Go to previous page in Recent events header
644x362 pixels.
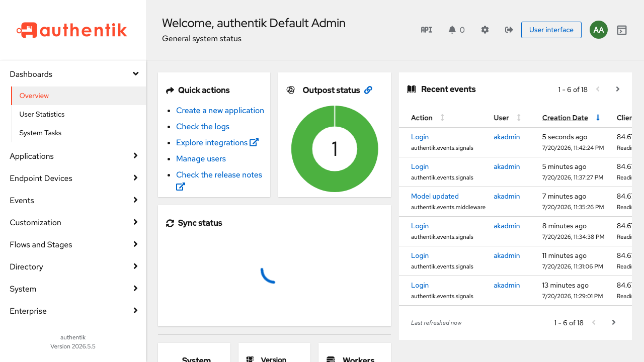pyautogui.click(x=598, y=89)
